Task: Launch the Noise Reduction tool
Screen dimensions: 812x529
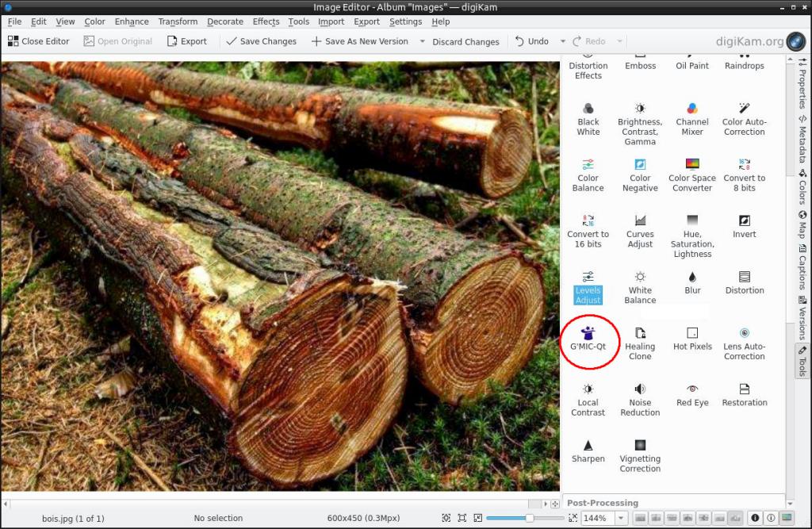Action: tap(640, 398)
